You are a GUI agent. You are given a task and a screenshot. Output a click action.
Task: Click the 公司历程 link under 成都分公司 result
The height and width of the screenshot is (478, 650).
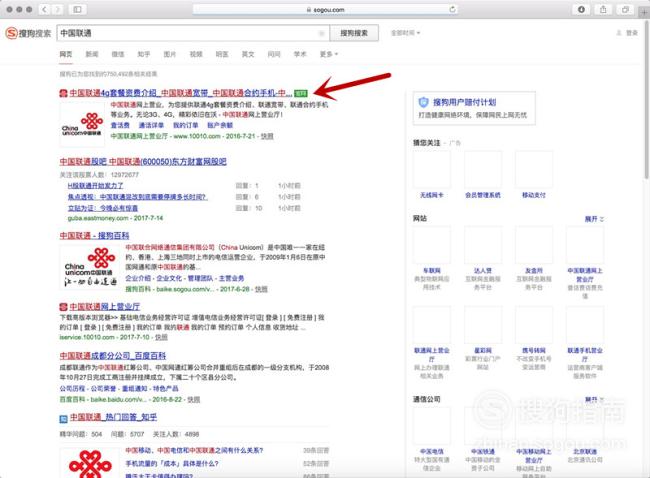tap(72, 388)
